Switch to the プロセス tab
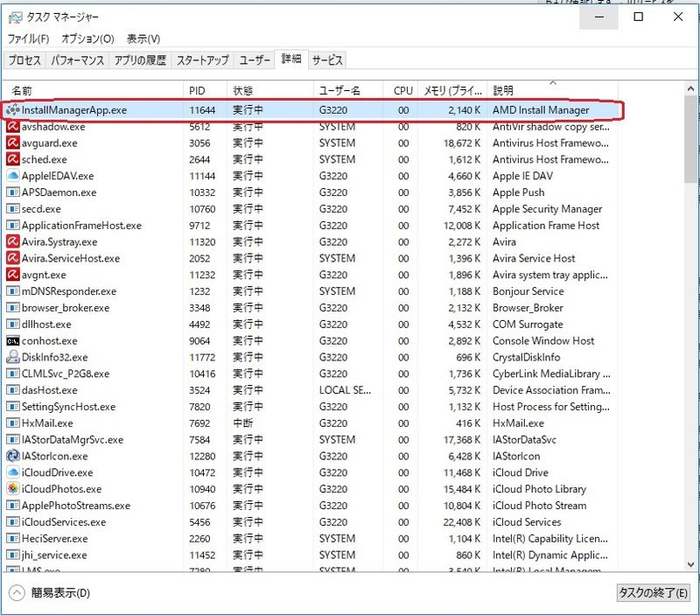The width and height of the screenshot is (700, 615). click(x=25, y=60)
